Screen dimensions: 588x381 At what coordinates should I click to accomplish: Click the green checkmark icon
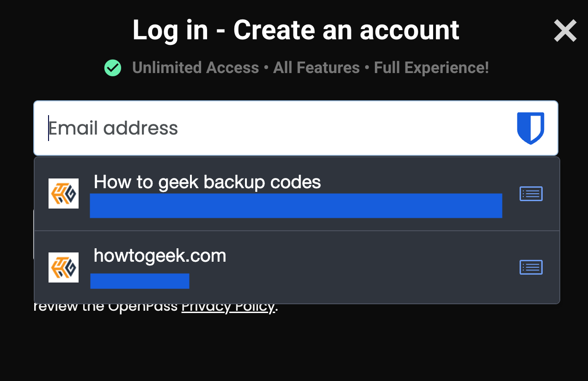(x=113, y=68)
